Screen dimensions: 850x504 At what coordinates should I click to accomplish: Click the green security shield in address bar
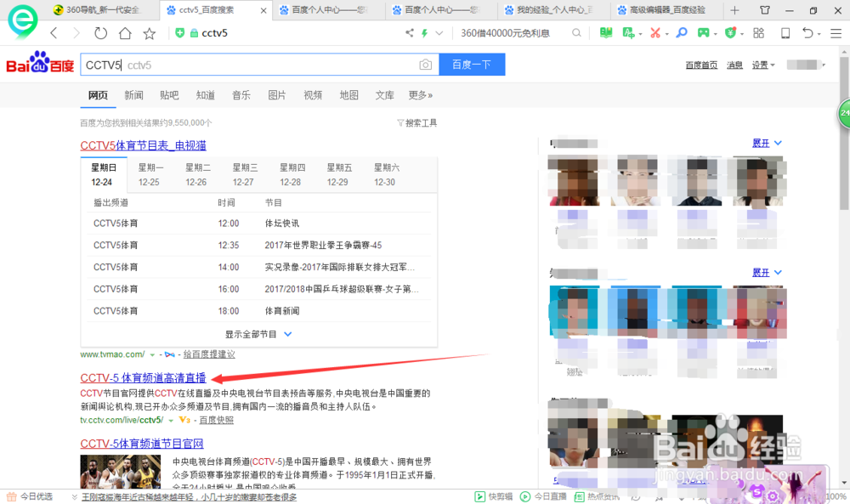(x=180, y=33)
